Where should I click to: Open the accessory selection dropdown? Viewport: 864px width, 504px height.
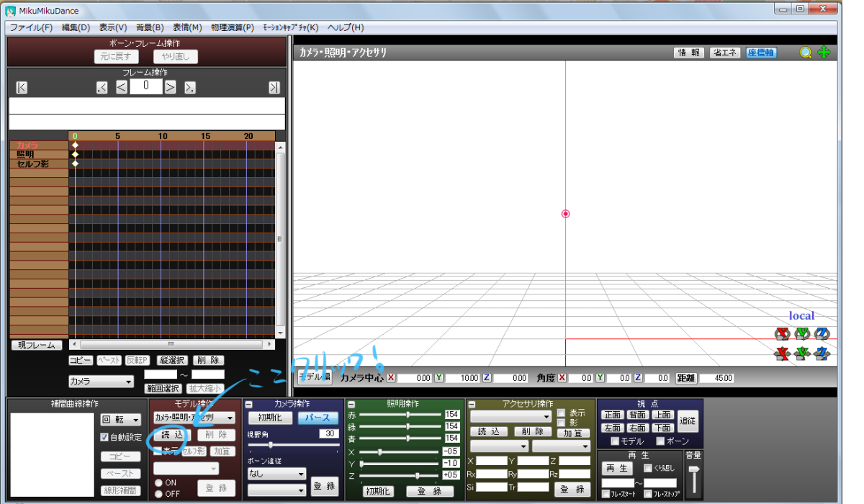tap(510, 415)
